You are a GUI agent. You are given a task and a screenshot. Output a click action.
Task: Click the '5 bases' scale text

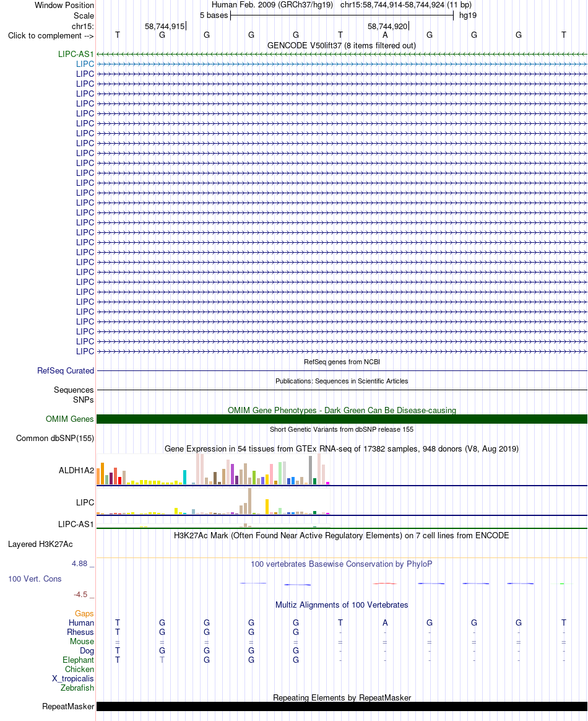click(214, 15)
